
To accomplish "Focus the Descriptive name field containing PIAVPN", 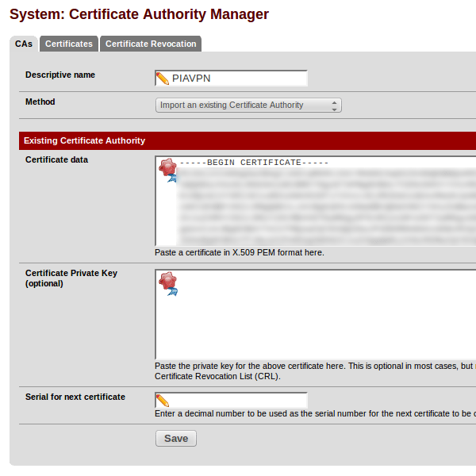I will [x=232, y=79].
